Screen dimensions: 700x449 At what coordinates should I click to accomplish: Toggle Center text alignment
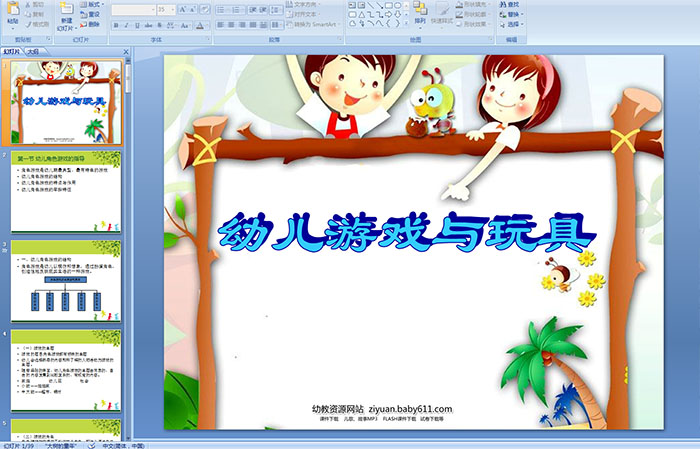[231, 25]
